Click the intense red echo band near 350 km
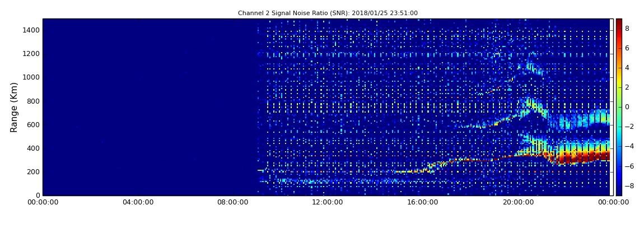 pos(583,157)
